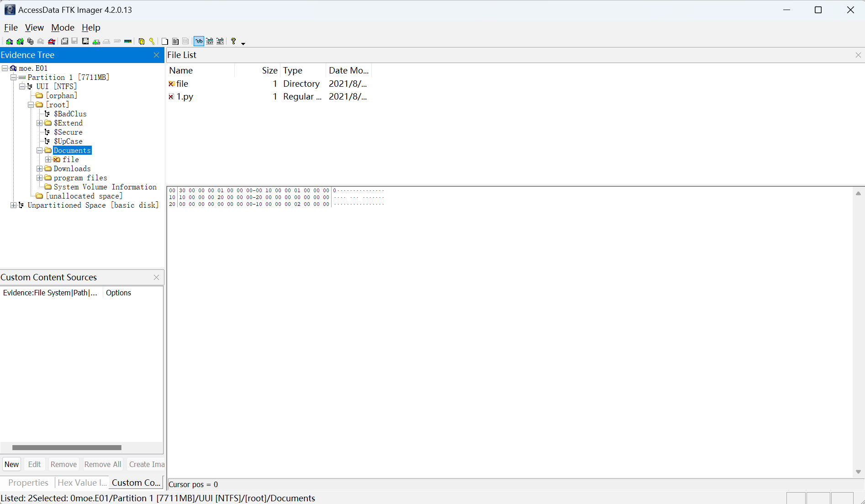Click Remove All Evidence Items icon
The height and width of the screenshot is (504, 865).
(52, 42)
